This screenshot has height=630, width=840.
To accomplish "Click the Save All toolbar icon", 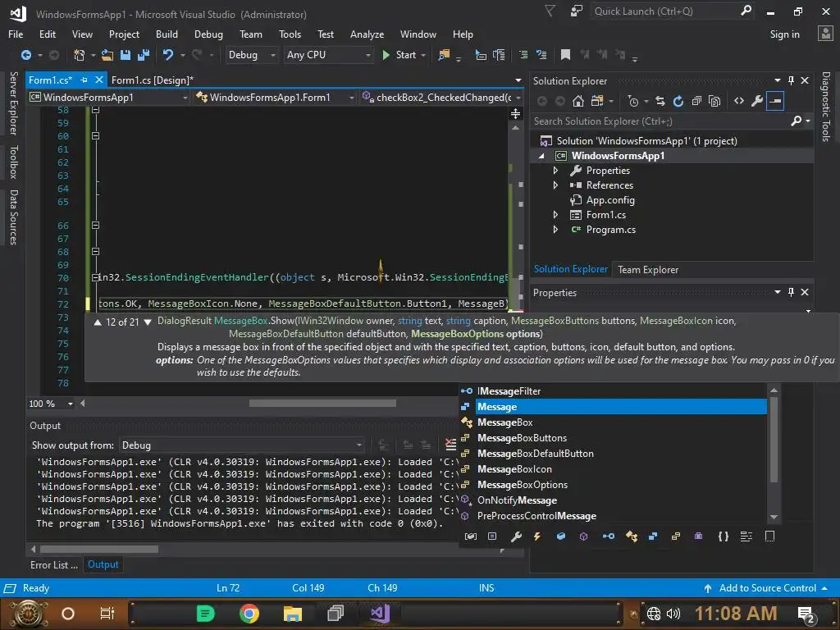I will pyautogui.click(x=144, y=55).
